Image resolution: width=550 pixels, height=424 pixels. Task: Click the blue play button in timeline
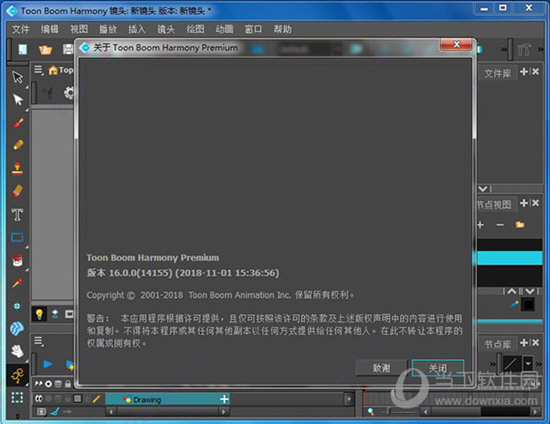[48, 364]
